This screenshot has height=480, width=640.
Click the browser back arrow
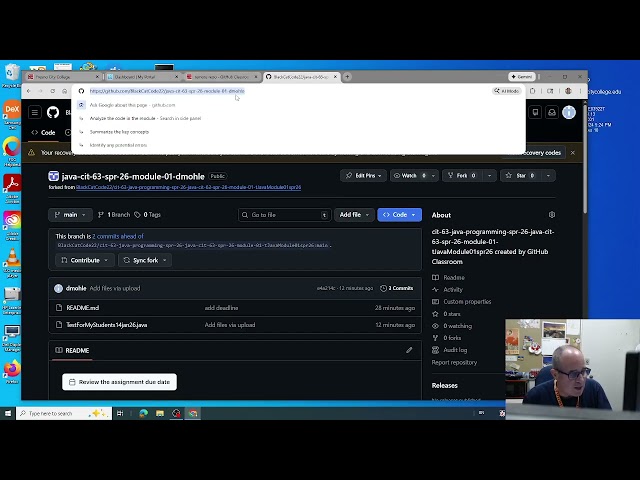30,91
